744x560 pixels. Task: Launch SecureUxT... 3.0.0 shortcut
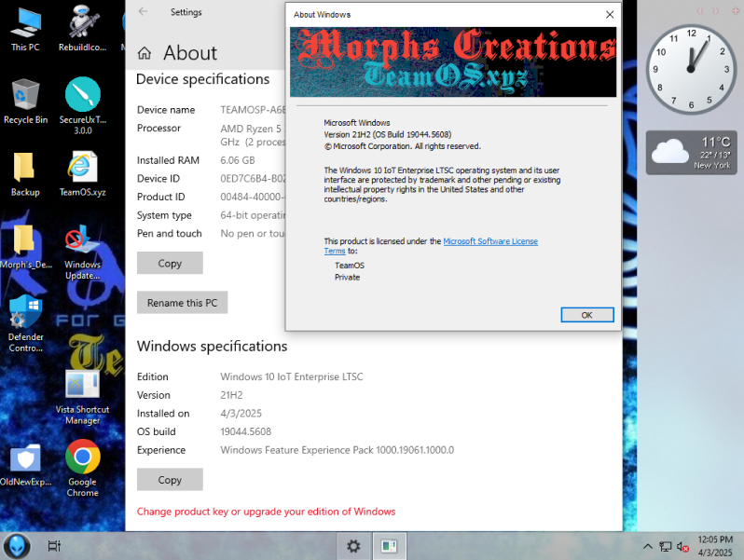click(x=83, y=106)
